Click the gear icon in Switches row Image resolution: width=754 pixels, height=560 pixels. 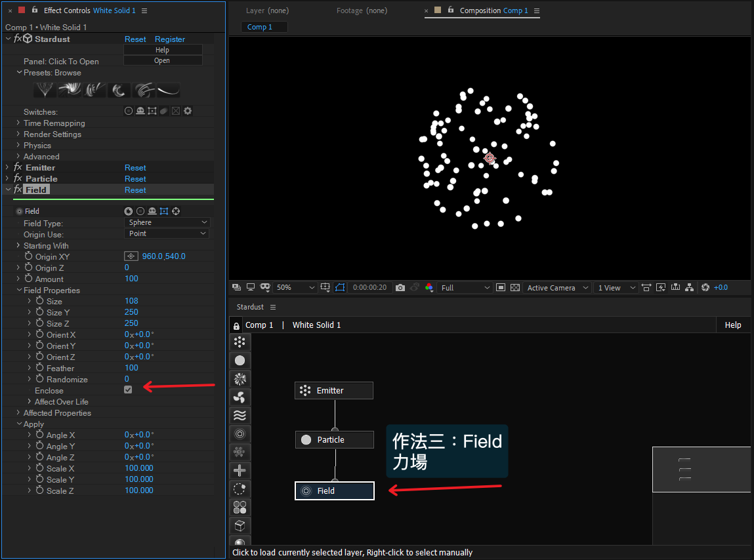(188, 111)
